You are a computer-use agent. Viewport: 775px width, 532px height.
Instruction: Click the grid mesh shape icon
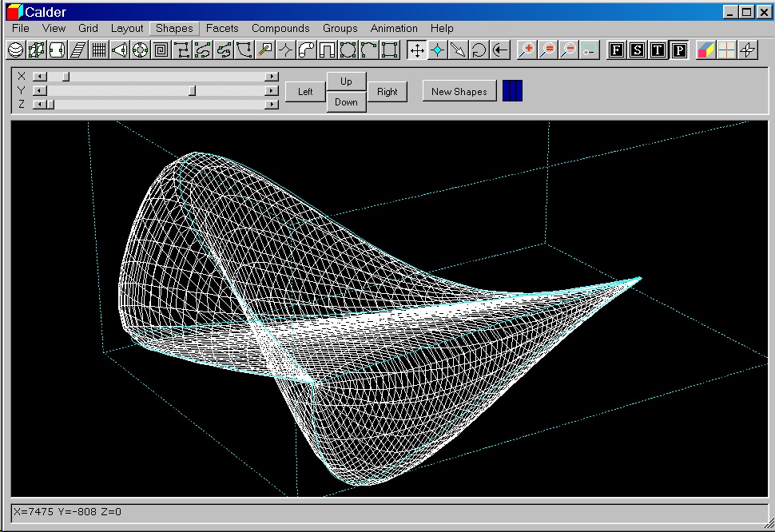pyautogui.click(x=98, y=50)
